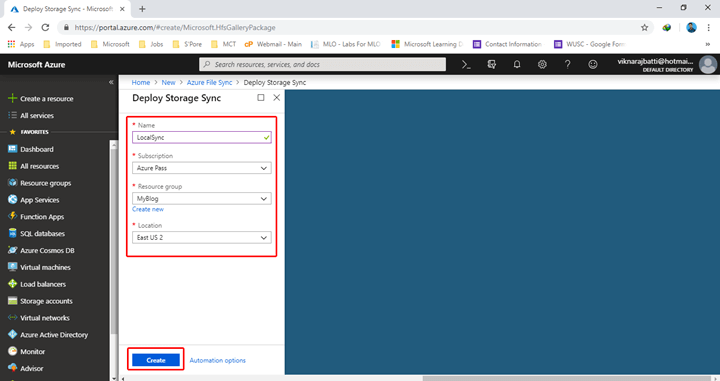Open a new browser tab with plus
Screen dimensions: 720x381
142,9
